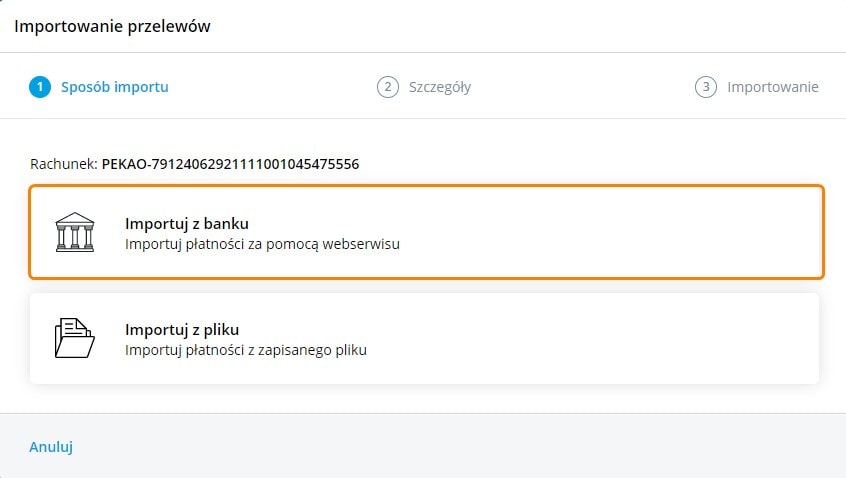Click the step 2 number circle

click(387, 87)
